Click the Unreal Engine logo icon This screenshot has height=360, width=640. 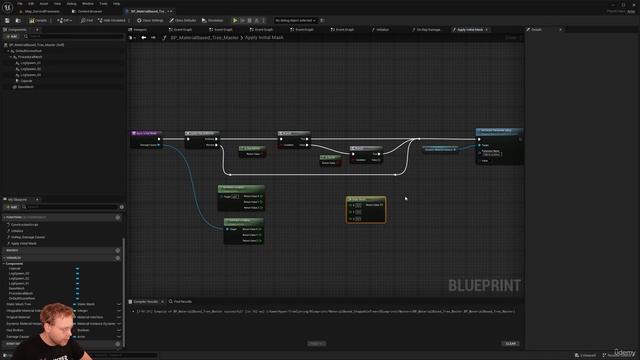(x=7, y=7)
